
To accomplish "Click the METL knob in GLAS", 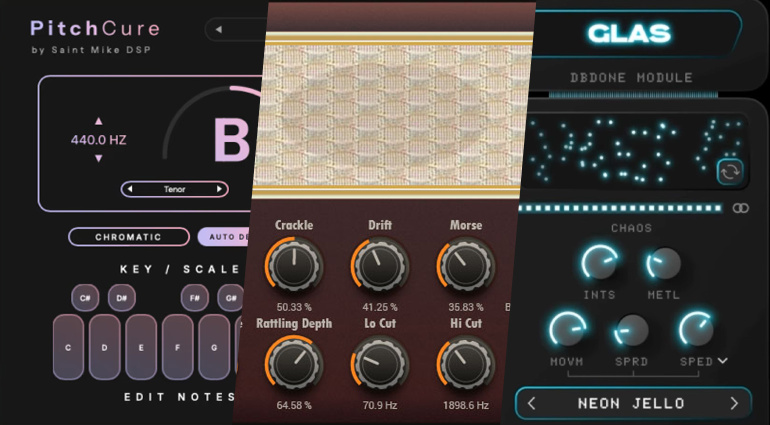I will point(663,262).
